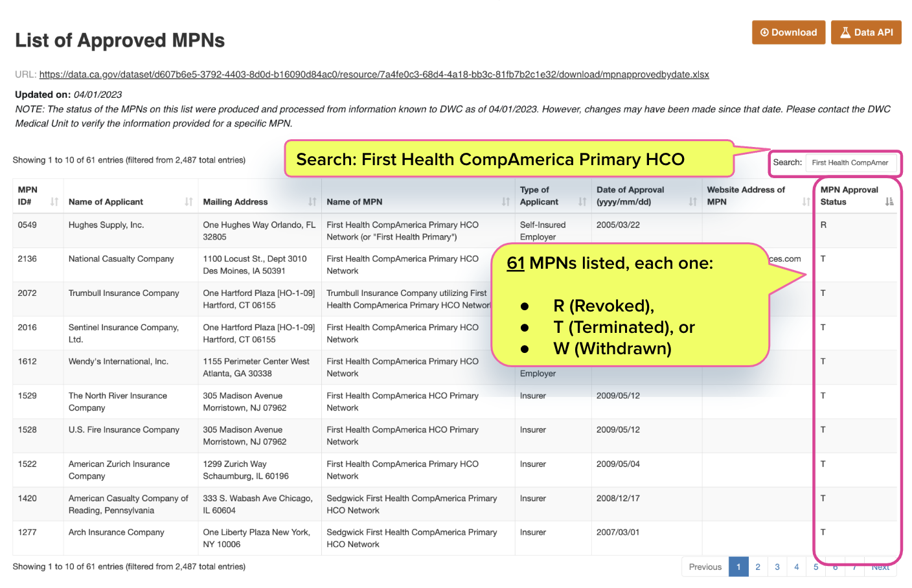This screenshot has width=912, height=588.
Task: Select Sentinel Insurance Company, Ltd. cell
Action: (x=131, y=334)
